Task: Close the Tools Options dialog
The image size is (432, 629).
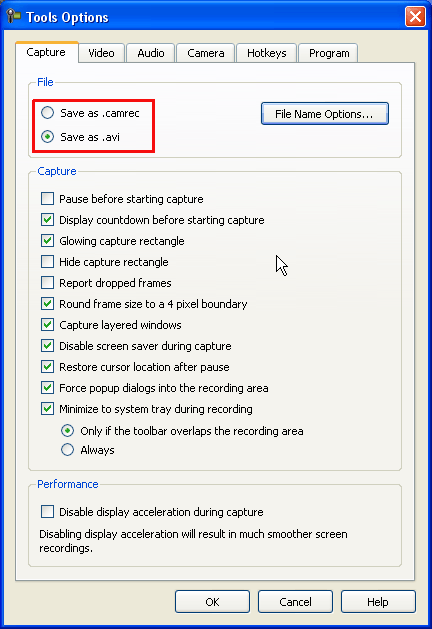Action: [x=415, y=16]
